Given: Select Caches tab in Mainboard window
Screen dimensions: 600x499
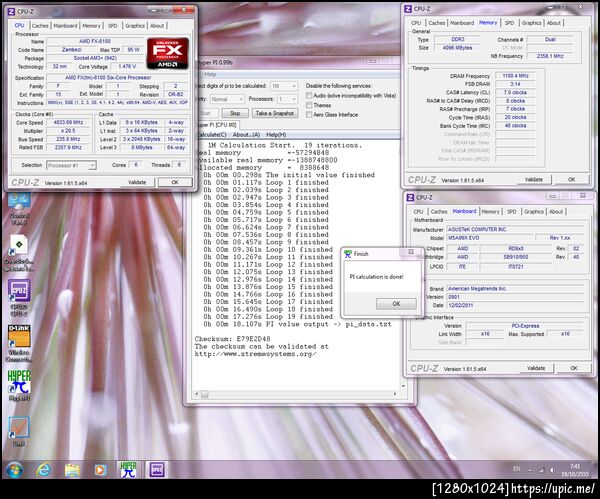Looking at the screenshot, I should [439, 212].
